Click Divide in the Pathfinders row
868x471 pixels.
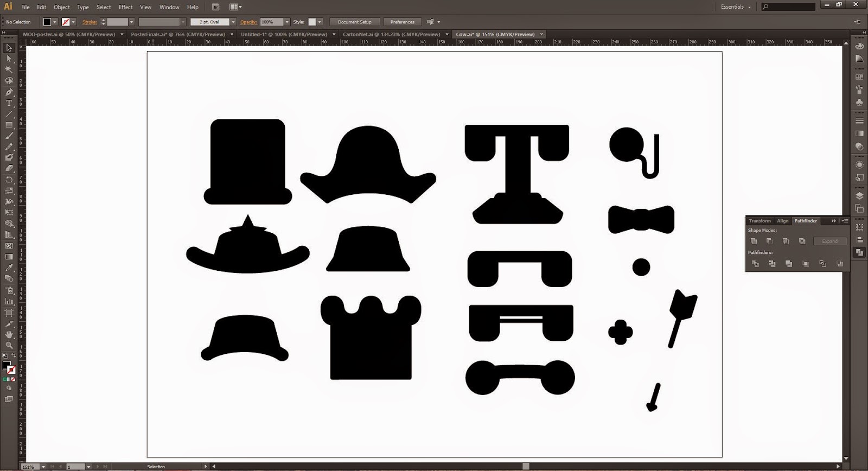click(755, 264)
